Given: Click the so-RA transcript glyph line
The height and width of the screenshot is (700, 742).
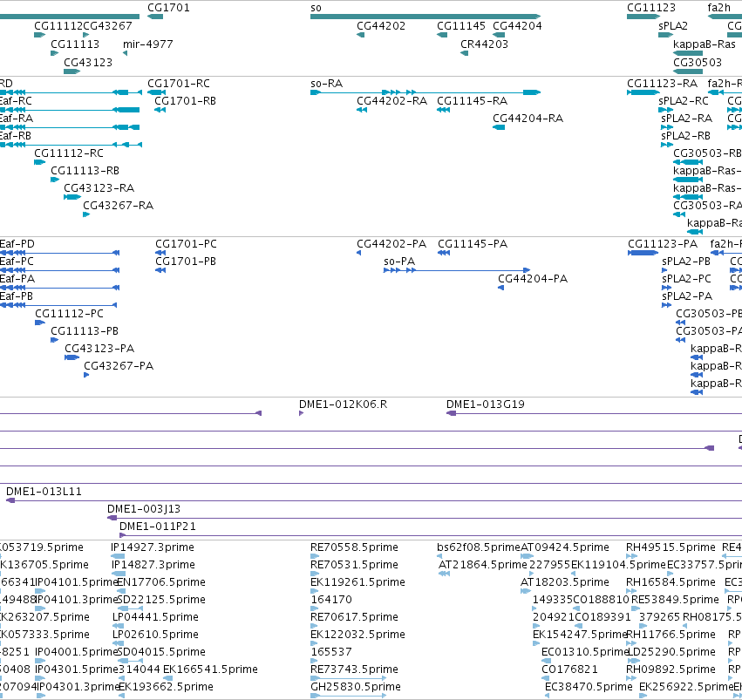Looking at the screenshot, I should pos(425,92).
